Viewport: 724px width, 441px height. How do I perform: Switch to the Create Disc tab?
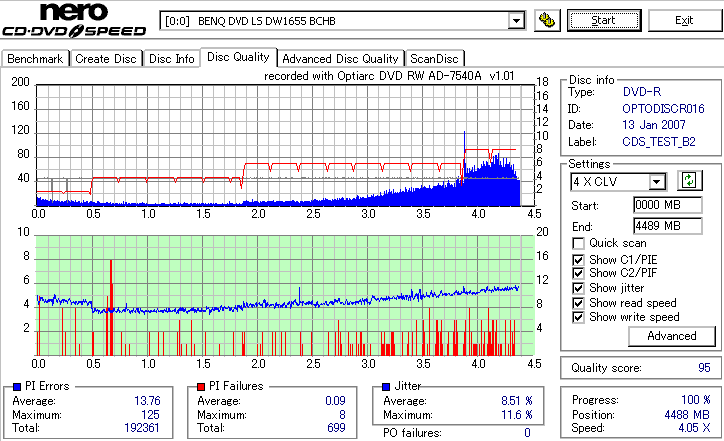pyautogui.click(x=106, y=59)
